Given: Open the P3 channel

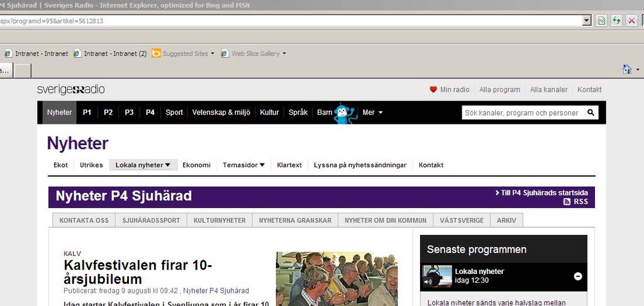Looking at the screenshot, I should pyautogui.click(x=129, y=112).
